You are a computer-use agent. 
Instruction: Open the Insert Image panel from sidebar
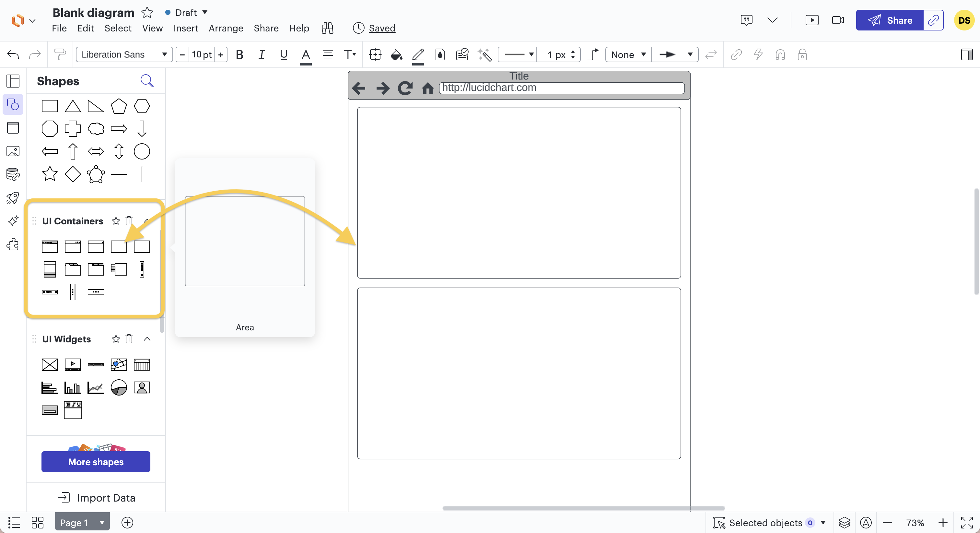pyautogui.click(x=13, y=151)
